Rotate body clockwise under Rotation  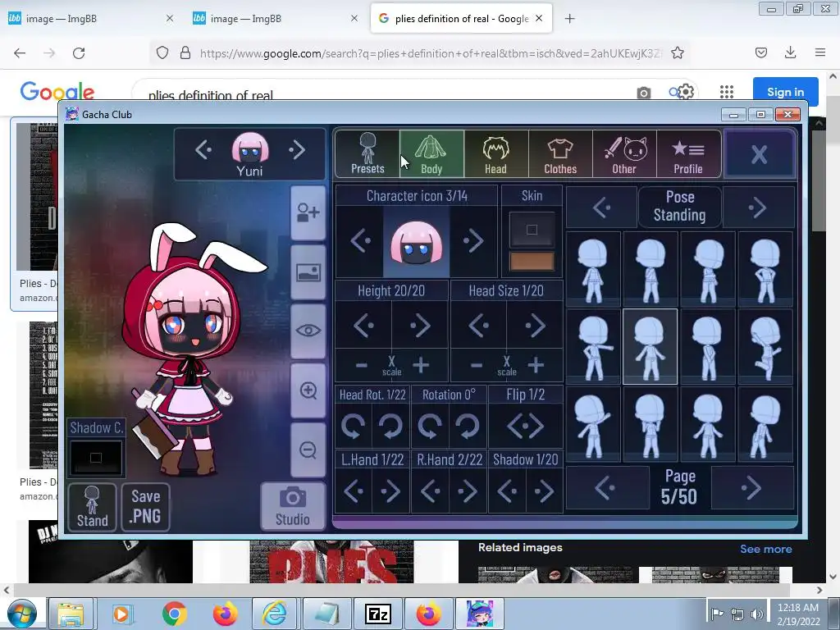coord(467,427)
